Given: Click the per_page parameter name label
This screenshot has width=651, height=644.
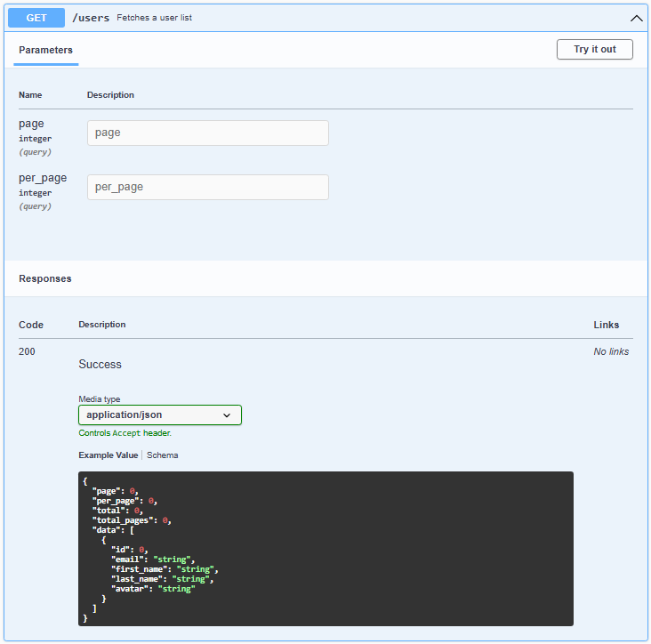Looking at the screenshot, I should [43, 178].
